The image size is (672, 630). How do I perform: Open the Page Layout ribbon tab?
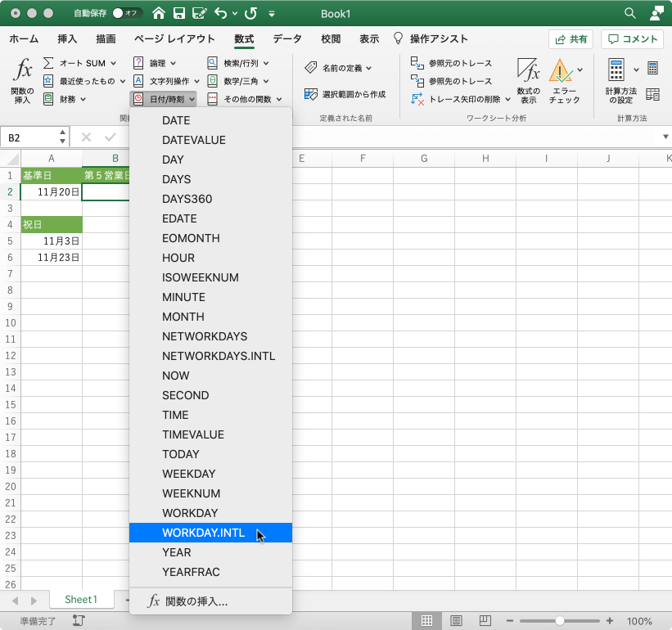tap(174, 39)
